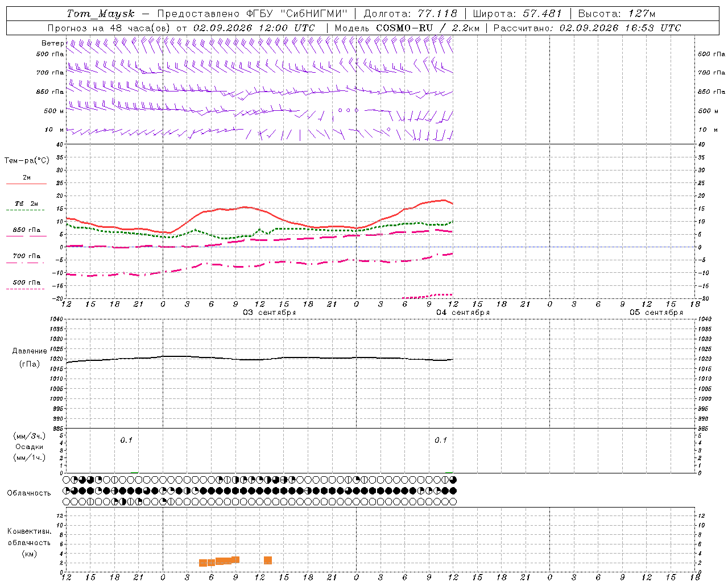Click the leftmost orange convective cloud square
This screenshot has width=728, height=582.
click(x=203, y=563)
